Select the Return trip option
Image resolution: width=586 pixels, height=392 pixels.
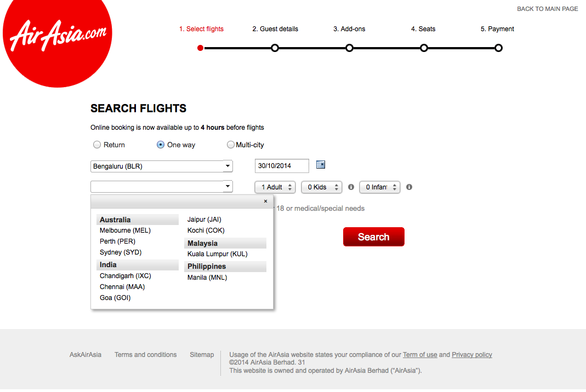(97, 145)
